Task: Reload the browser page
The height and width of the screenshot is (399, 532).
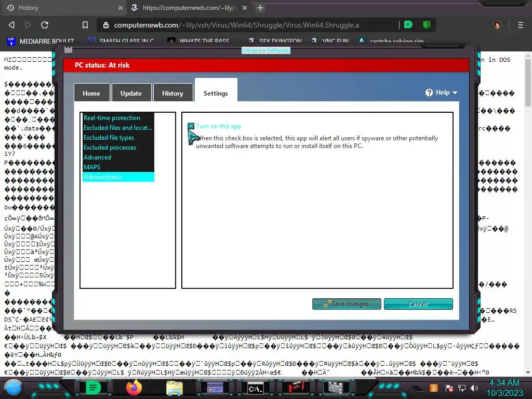Action: pyautogui.click(x=45, y=25)
